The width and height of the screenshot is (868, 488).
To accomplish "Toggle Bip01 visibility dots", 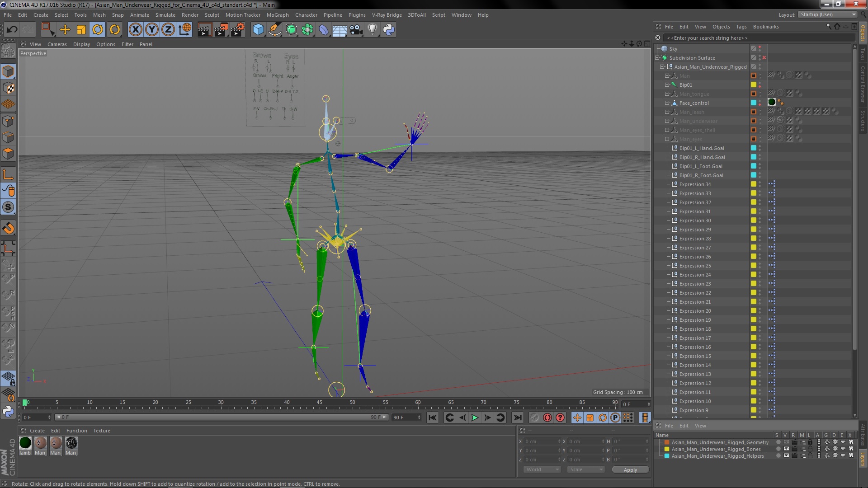I will point(760,85).
